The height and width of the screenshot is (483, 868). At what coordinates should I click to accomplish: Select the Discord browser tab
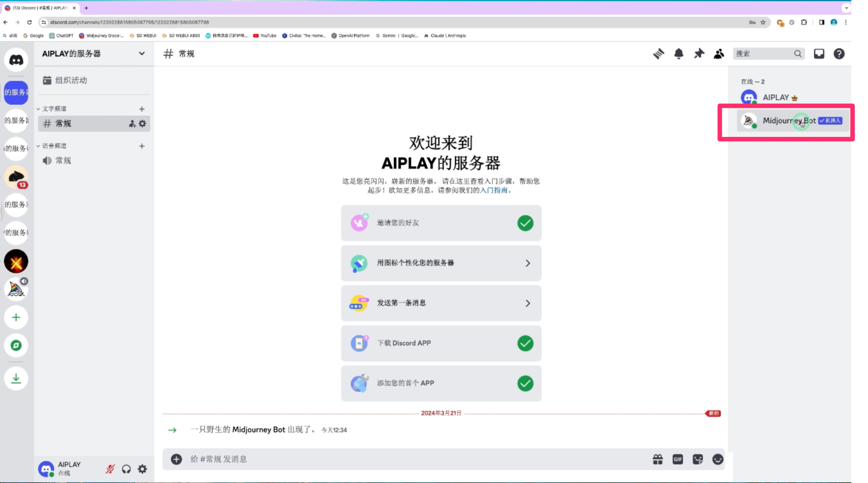[40, 8]
